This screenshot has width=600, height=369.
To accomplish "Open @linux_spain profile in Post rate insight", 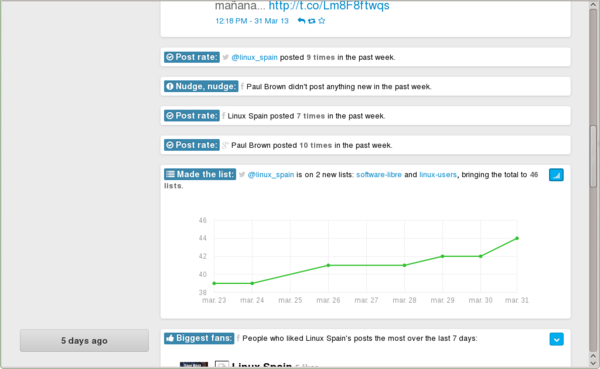I will (x=254, y=57).
